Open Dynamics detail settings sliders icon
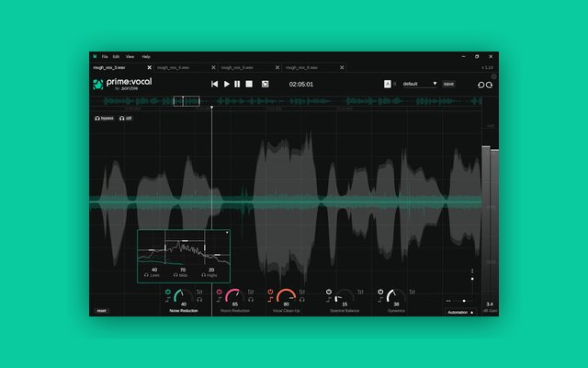 click(413, 292)
